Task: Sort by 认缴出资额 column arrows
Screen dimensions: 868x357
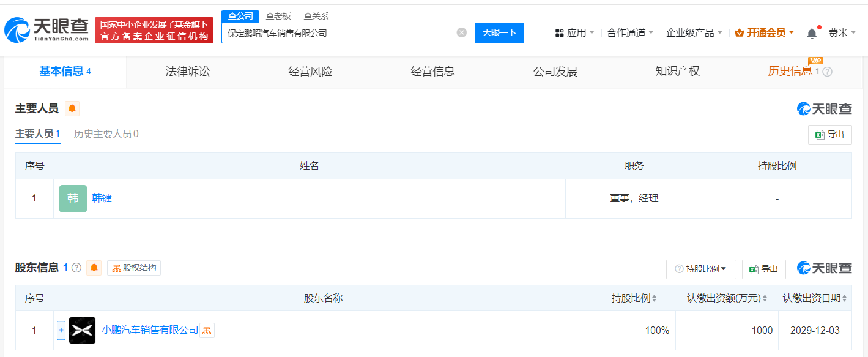Action: click(765, 299)
